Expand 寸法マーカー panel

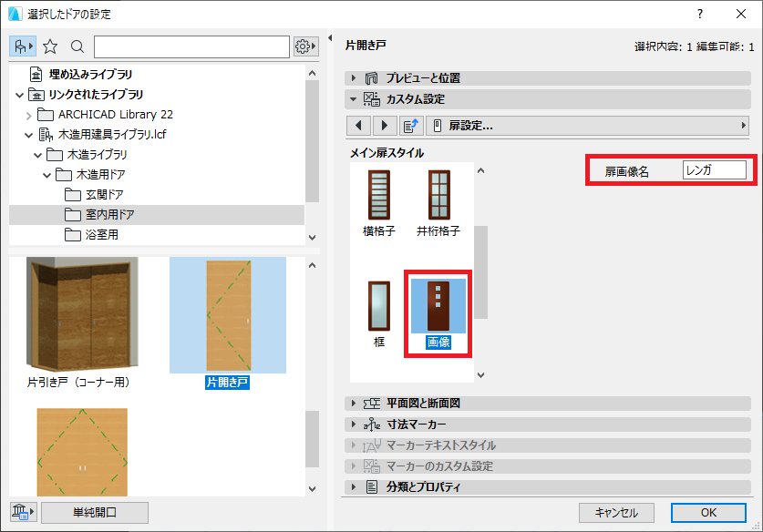tap(354, 424)
